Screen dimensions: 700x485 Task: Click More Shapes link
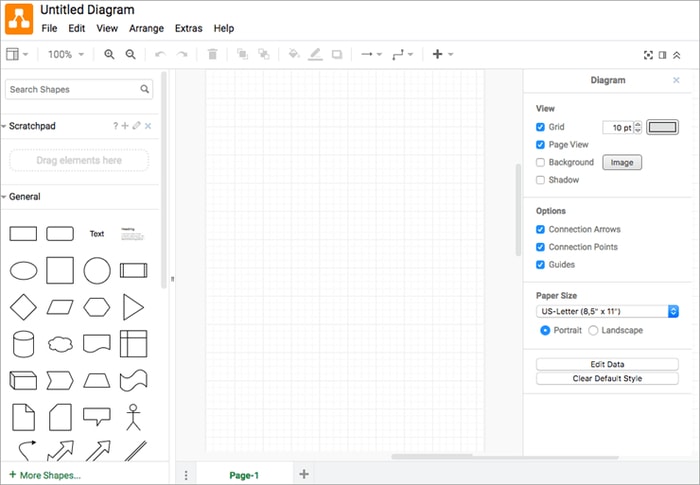pos(45,475)
